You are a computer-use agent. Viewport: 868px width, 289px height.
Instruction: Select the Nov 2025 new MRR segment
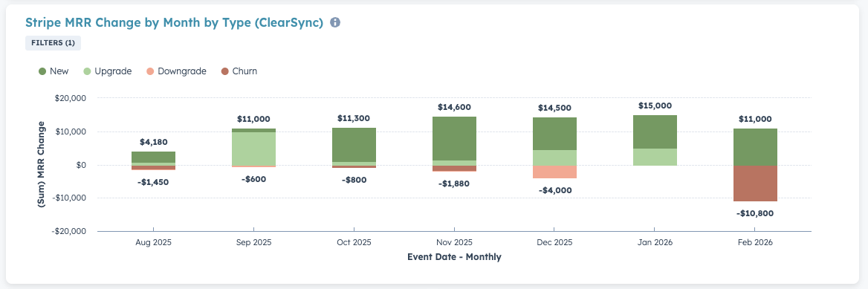coord(454,138)
